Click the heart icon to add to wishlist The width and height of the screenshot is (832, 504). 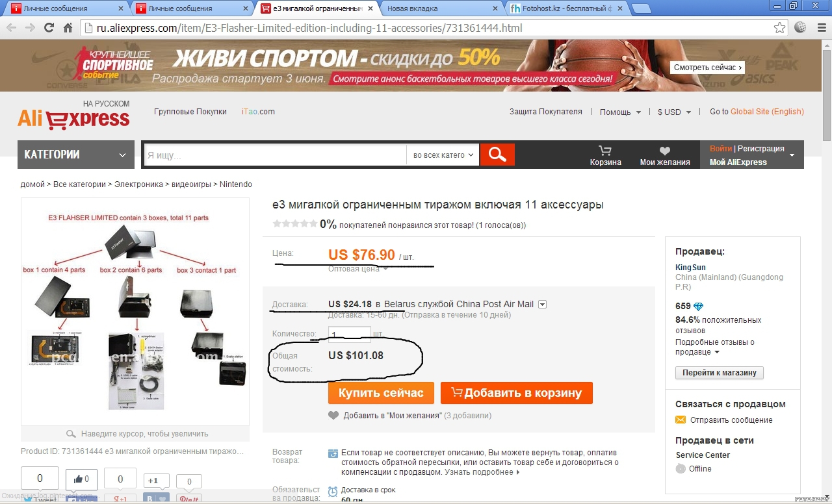tap(333, 416)
